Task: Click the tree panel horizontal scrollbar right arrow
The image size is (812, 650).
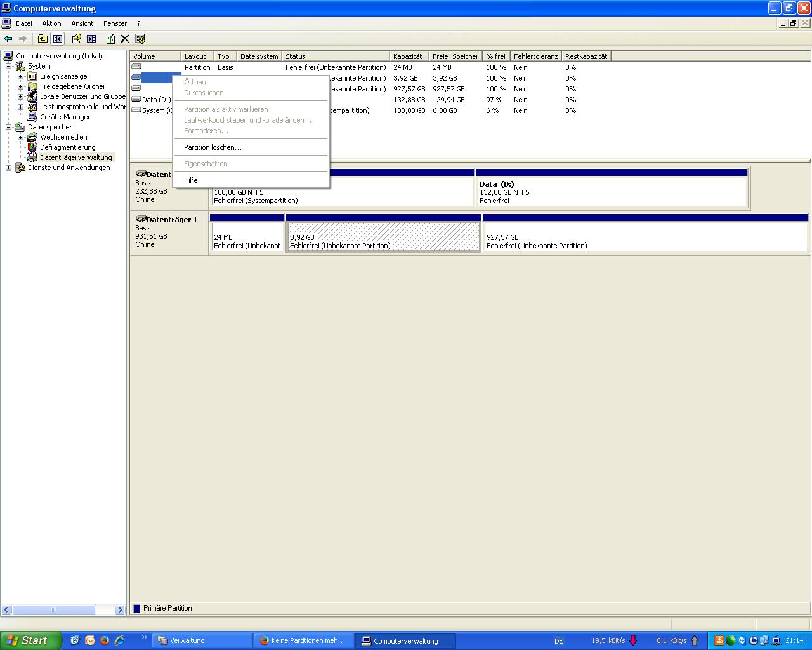Action: click(x=120, y=609)
